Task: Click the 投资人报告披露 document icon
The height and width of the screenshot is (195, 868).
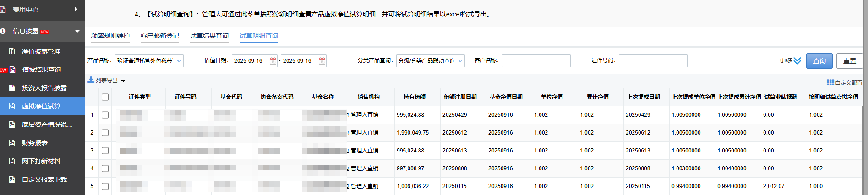Action: pos(12,88)
